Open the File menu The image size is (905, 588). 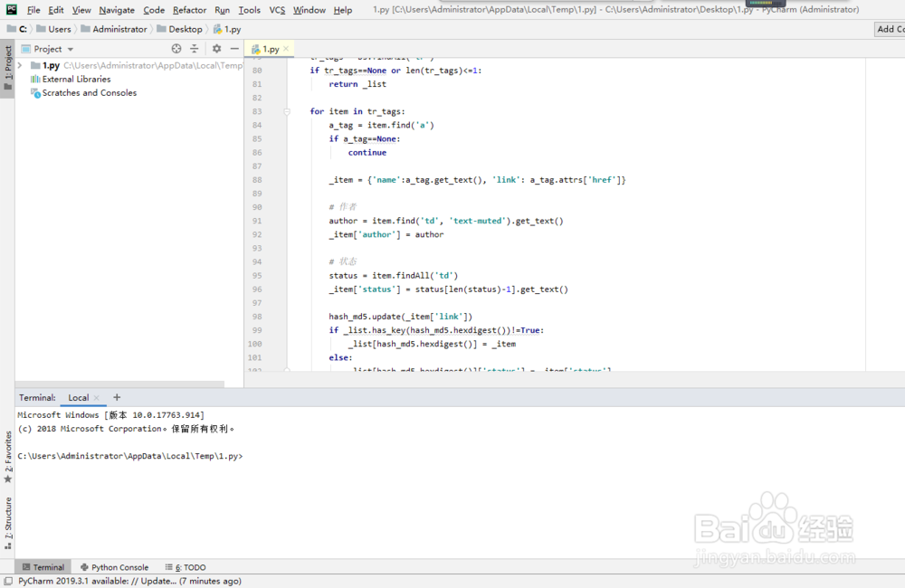(33, 10)
